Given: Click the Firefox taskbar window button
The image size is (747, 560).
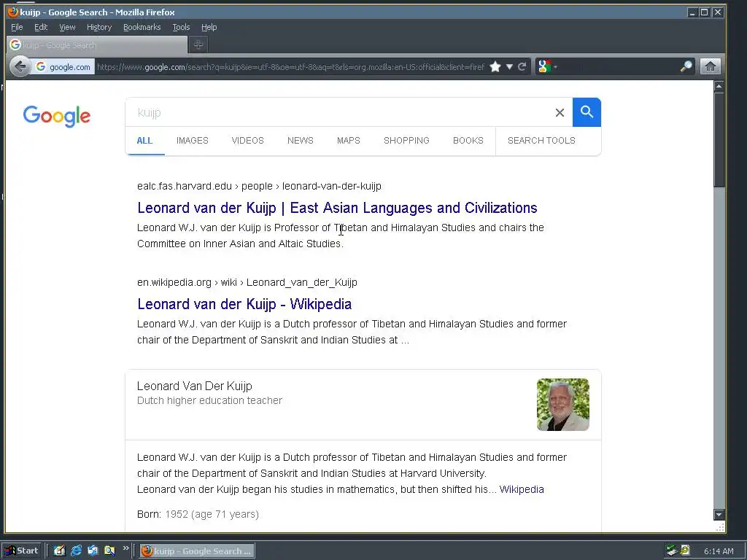Looking at the screenshot, I should 197,551.
